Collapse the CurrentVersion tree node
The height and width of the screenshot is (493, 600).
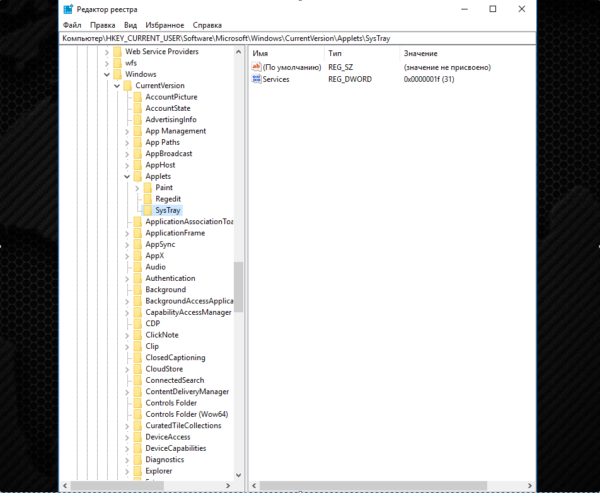117,86
